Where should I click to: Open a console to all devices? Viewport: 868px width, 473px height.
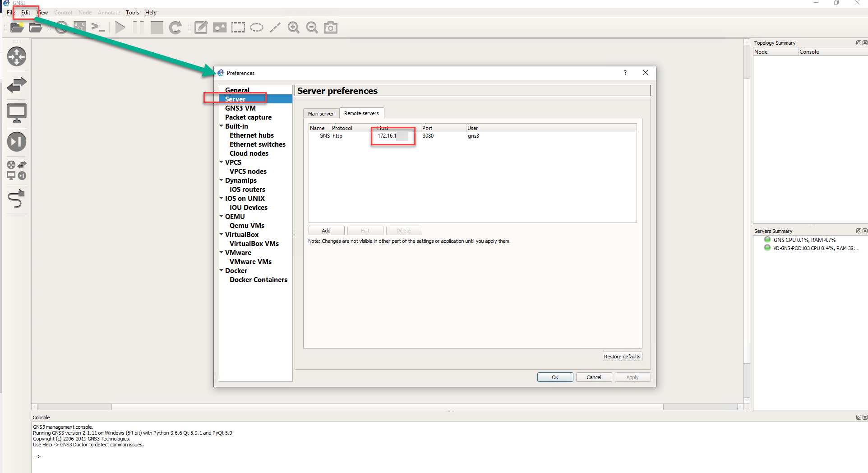pos(98,28)
